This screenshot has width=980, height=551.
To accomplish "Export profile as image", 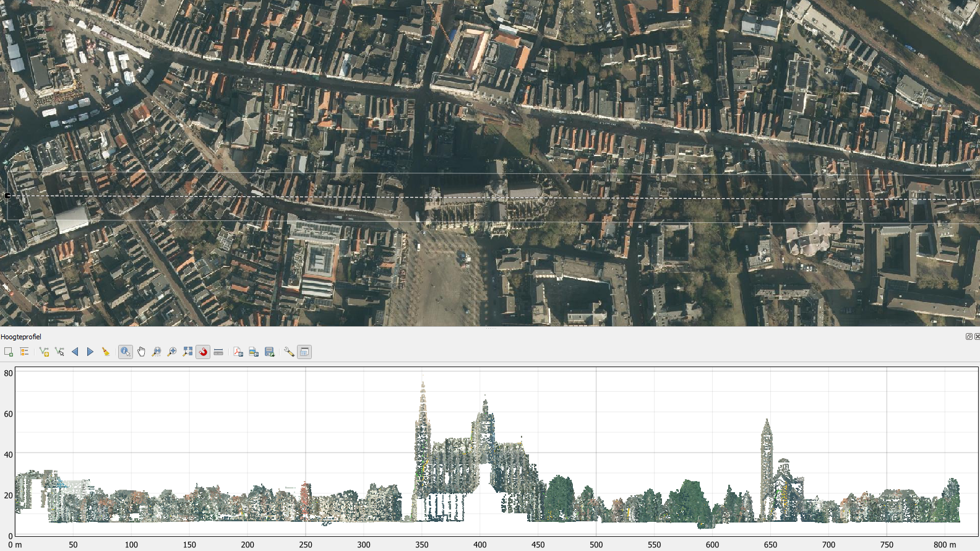I will click(x=254, y=352).
